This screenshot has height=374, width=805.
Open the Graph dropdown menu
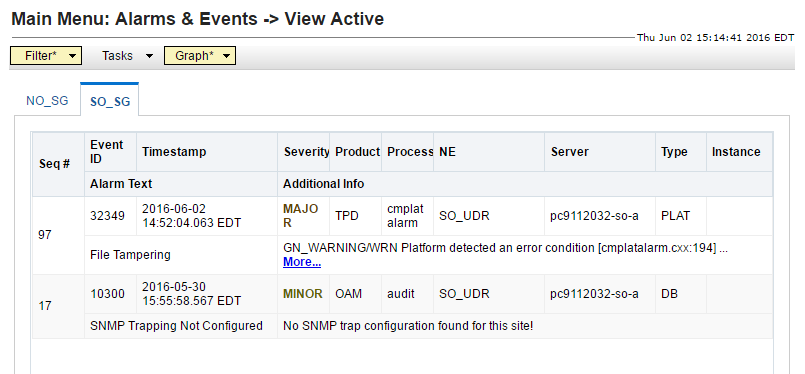pyautogui.click(x=200, y=56)
